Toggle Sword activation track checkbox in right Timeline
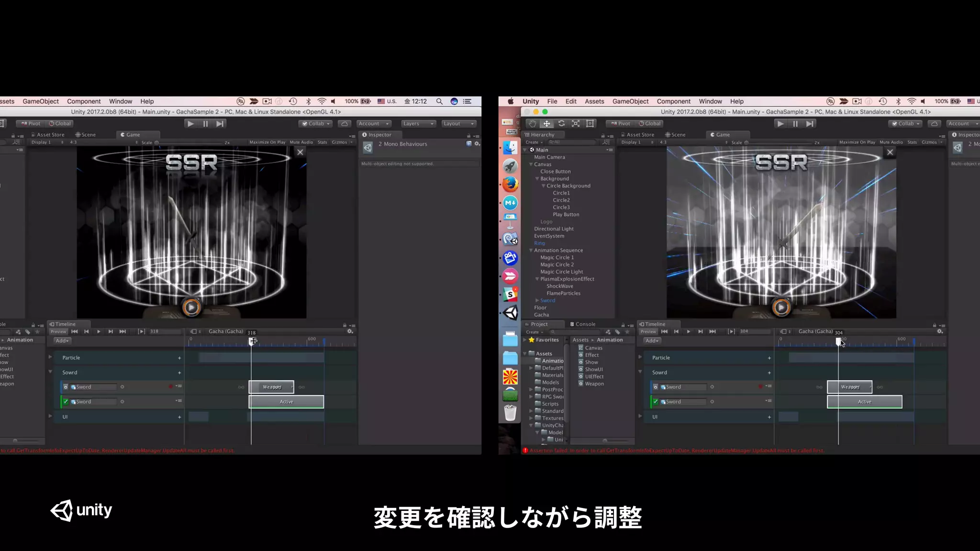The height and width of the screenshot is (551, 980). (x=656, y=402)
